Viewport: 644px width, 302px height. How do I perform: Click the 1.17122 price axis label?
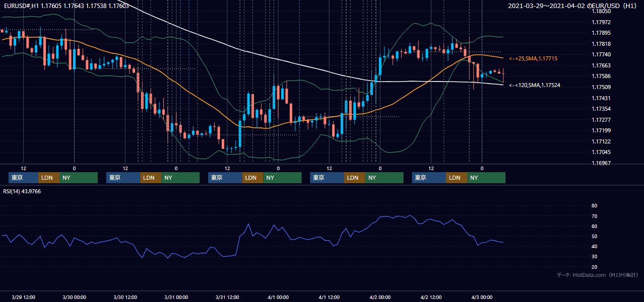(x=601, y=141)
